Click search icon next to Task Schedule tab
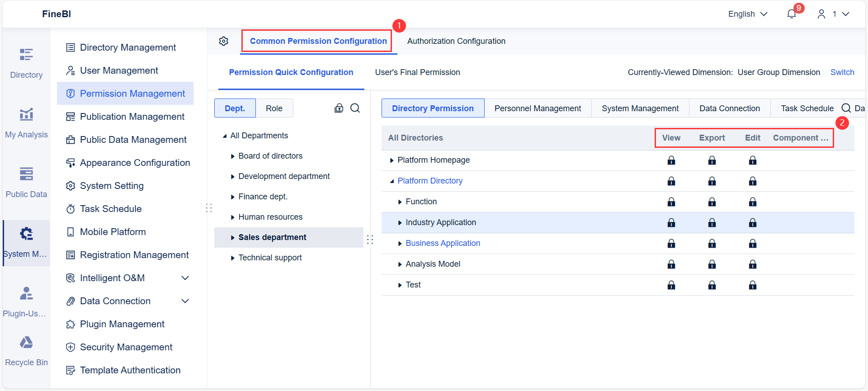The width and height of the screenshot is (868, 391). 846,108
